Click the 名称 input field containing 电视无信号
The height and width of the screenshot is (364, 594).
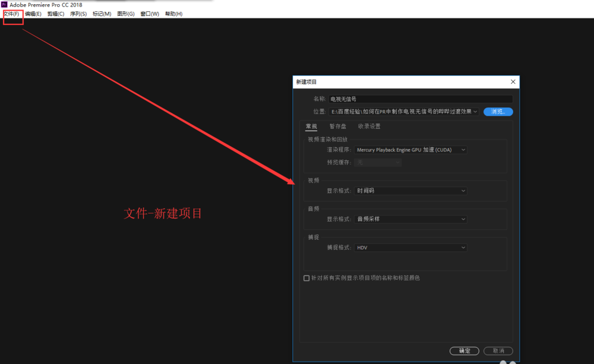click(416, 99)
